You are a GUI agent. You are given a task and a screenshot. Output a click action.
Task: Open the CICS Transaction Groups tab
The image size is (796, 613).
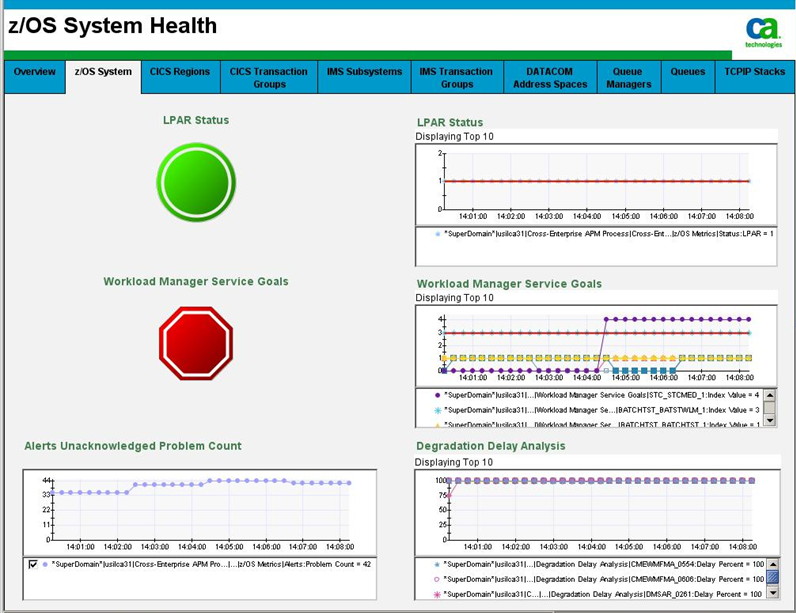click(x=269, y=77)
